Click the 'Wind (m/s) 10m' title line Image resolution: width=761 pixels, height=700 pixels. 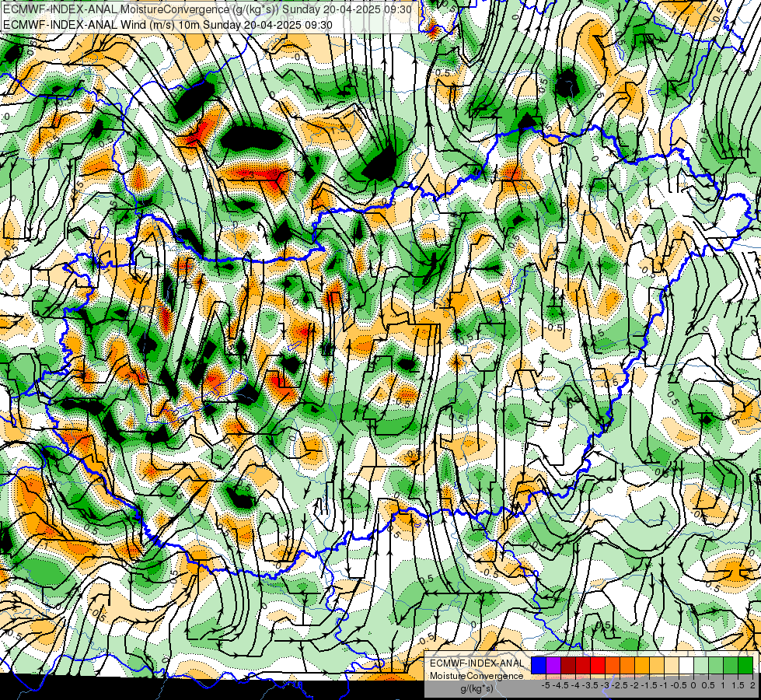click(x=168, y=24)
